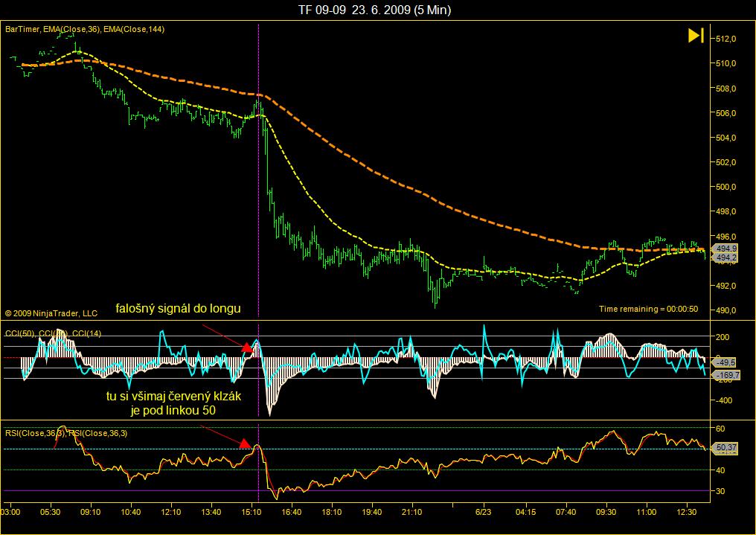Click the 508,0 price axis label

point(726,89)
